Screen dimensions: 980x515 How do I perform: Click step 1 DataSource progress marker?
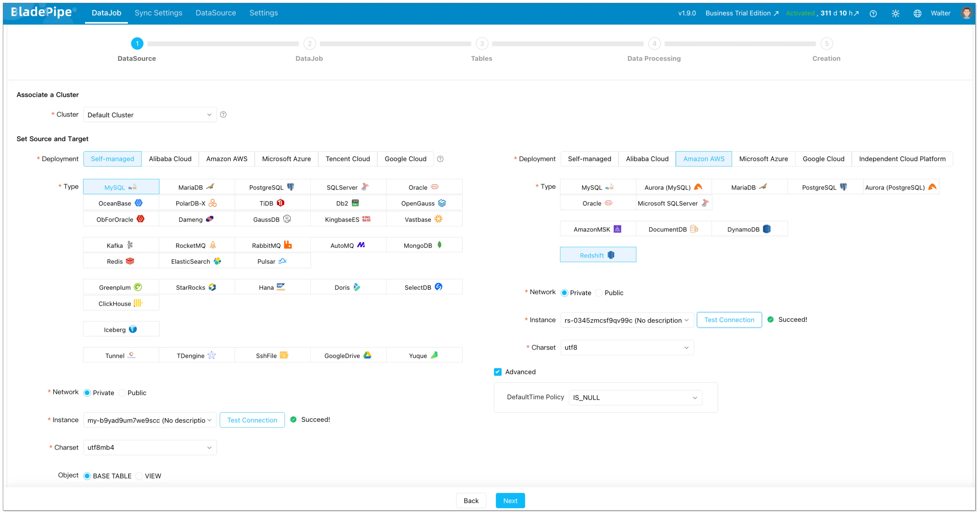tap(137, 44)
